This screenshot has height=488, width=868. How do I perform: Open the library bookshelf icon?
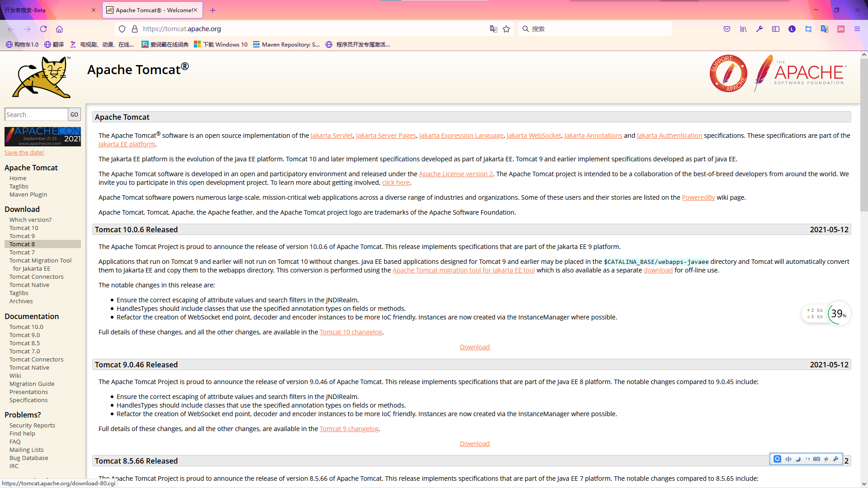point(743,29)
